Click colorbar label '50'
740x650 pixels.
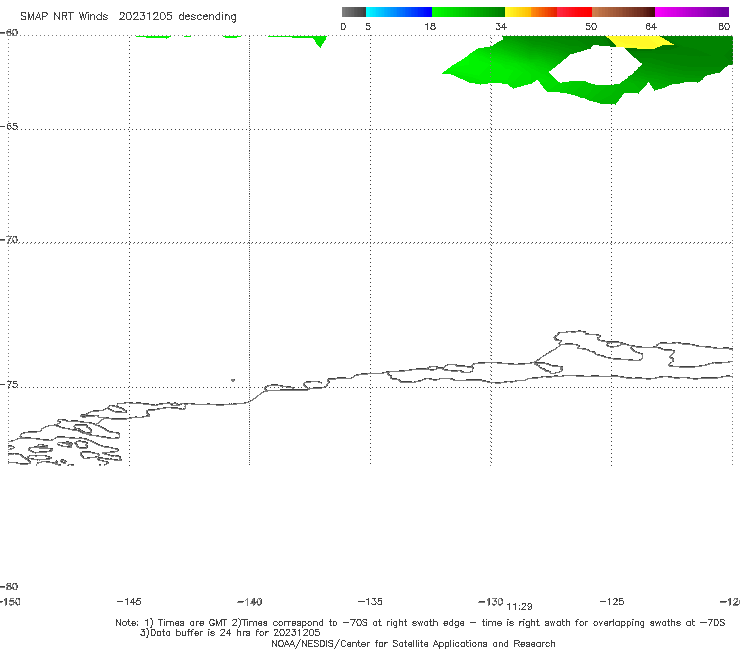591,27
